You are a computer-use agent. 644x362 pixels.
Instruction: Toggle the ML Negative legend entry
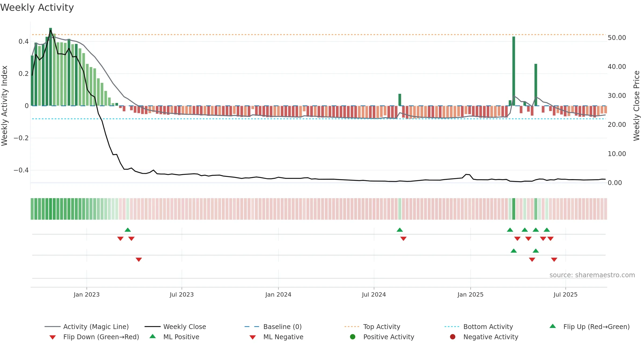click(x=276, y=337)
